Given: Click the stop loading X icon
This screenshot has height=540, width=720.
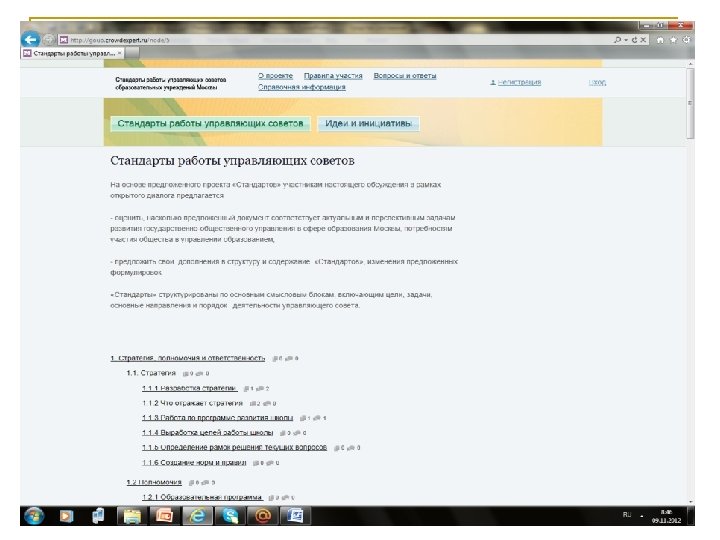Looking at the screenshot, I should (643, 40).
